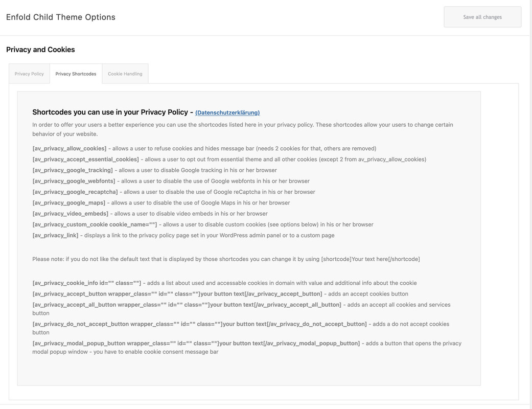Click the 'In order to offer your users' intro paragraph

[x=243, y=129]
